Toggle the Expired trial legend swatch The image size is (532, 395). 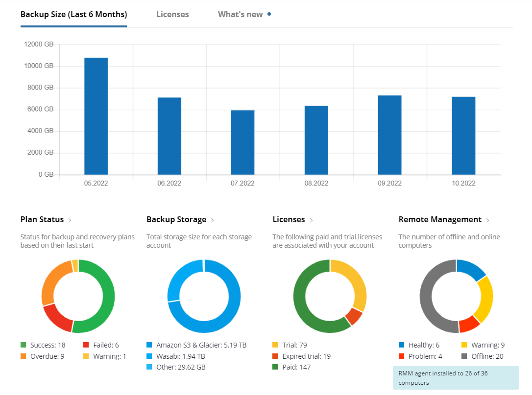coord(276,356)
